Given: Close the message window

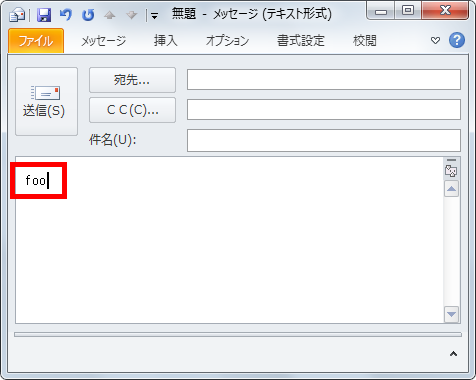Looking at the screenshot, I should [445, 11].
